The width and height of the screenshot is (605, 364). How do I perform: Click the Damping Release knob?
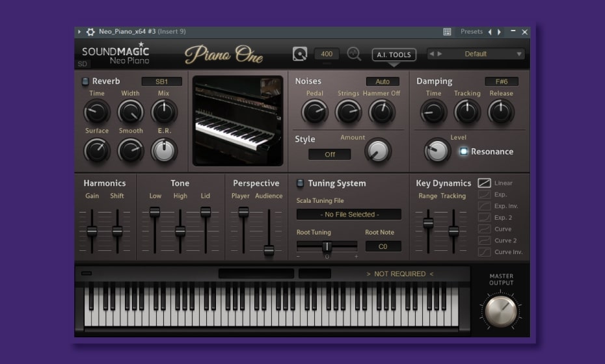(x=500, y=112)
